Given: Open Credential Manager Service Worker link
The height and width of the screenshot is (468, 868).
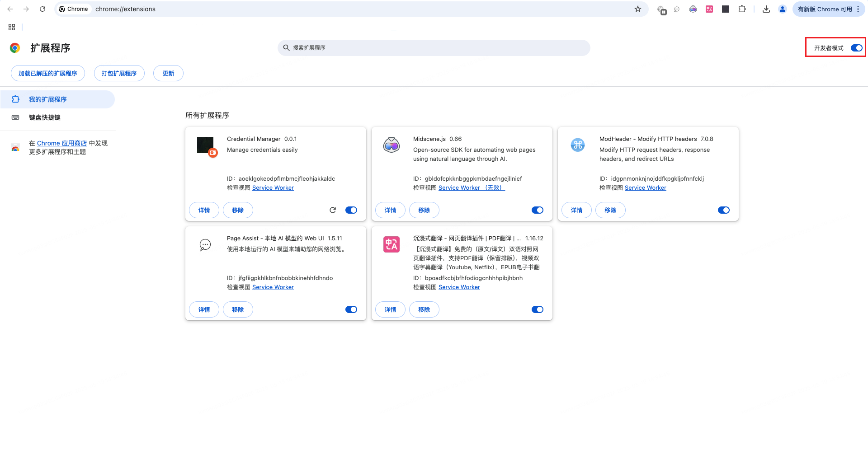Looking at the screenshot, I should tap(273, 188).
